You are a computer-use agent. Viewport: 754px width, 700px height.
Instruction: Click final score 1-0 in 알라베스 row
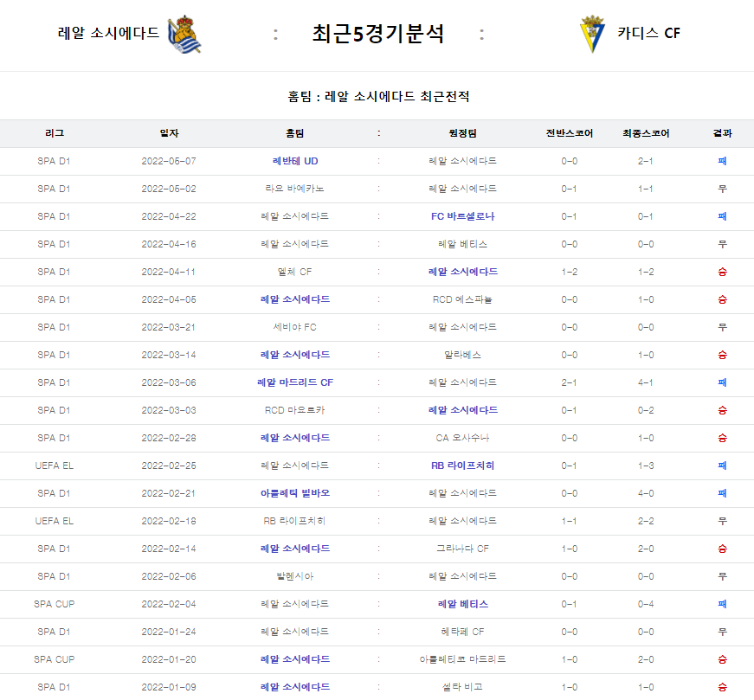[646, 355]
